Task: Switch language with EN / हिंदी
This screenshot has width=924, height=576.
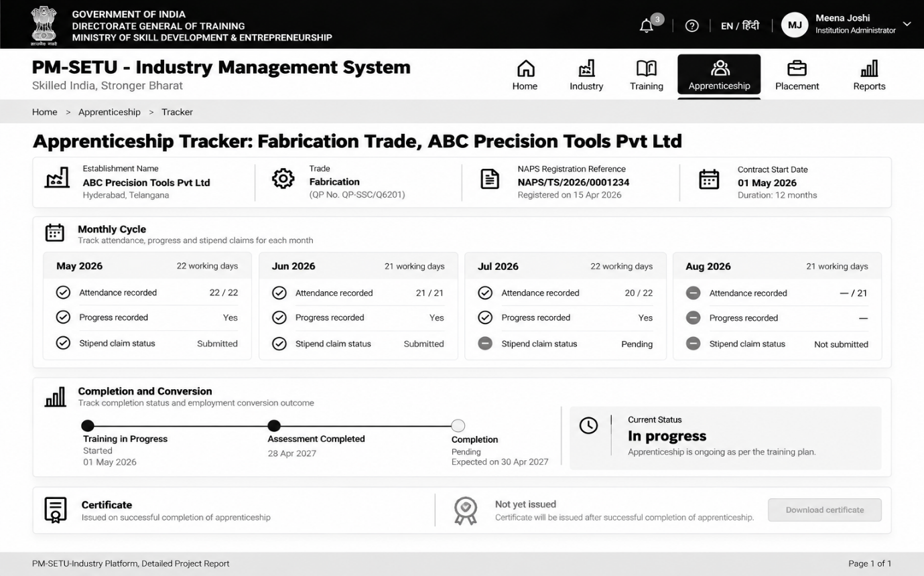Action: pos(740,26)
